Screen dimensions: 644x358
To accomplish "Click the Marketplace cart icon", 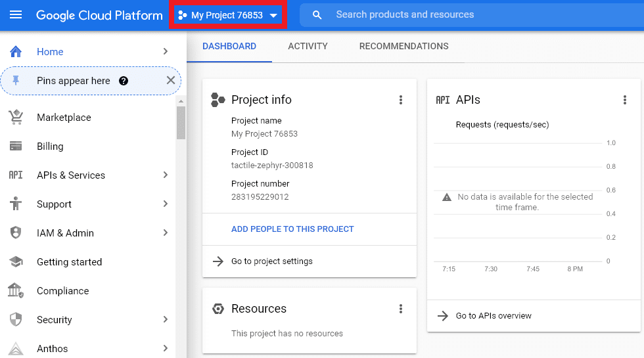I will (16, 118).
